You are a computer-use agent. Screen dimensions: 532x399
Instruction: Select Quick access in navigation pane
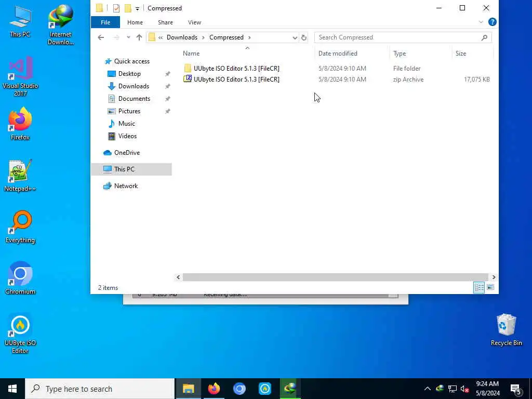[131, 61]
